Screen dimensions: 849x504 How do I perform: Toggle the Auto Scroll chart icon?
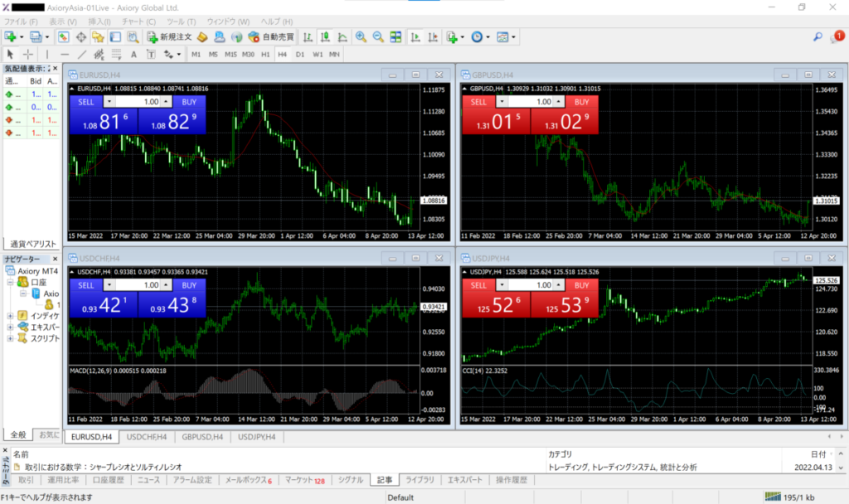click(415, 36)
